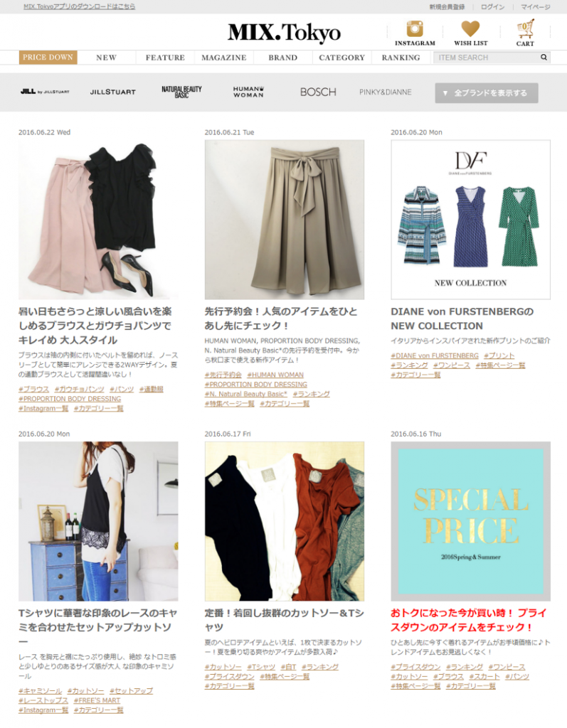The image size is (567, 728).
Task: Open the CATEGORY menu
Action: (341, 58)
